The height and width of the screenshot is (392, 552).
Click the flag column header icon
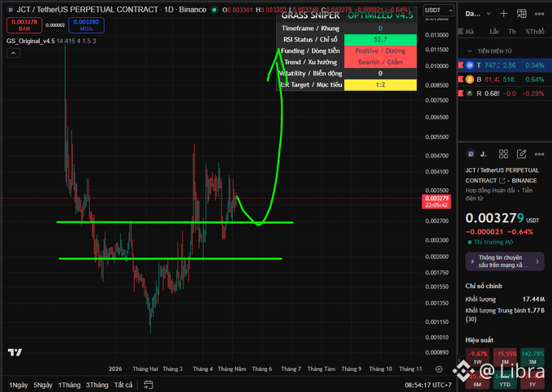pyautogui.click(x=460, y=32)
